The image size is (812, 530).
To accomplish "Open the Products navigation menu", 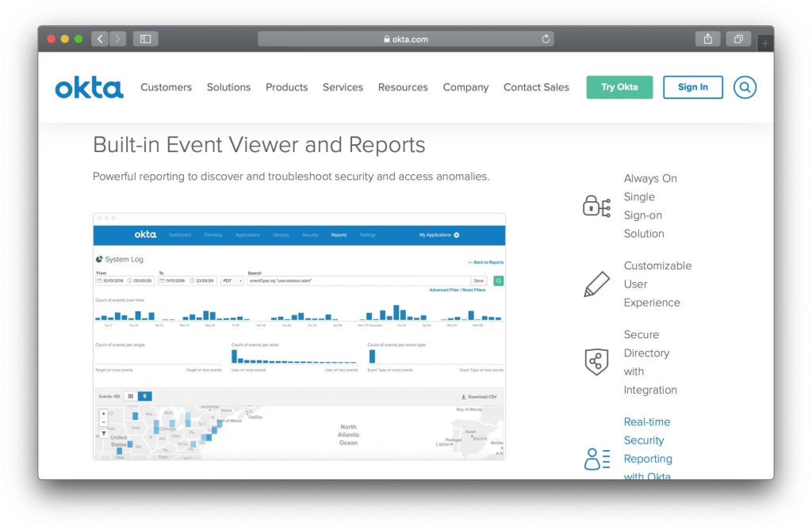I will 286,87.
